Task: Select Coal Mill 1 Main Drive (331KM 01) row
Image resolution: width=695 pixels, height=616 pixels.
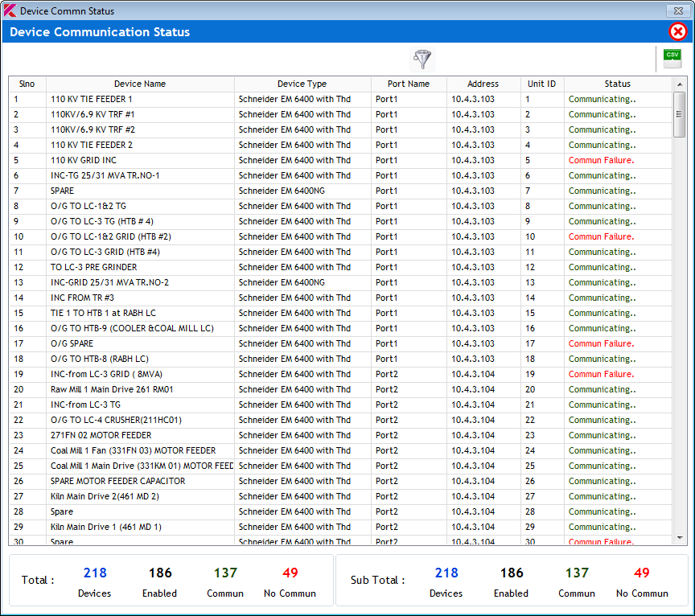Action: [x=340, y=466]
